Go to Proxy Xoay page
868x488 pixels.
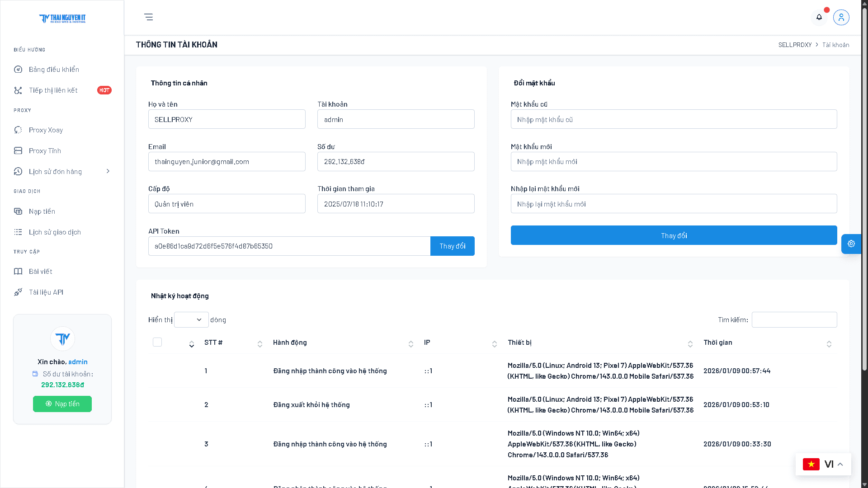[62, 130]
